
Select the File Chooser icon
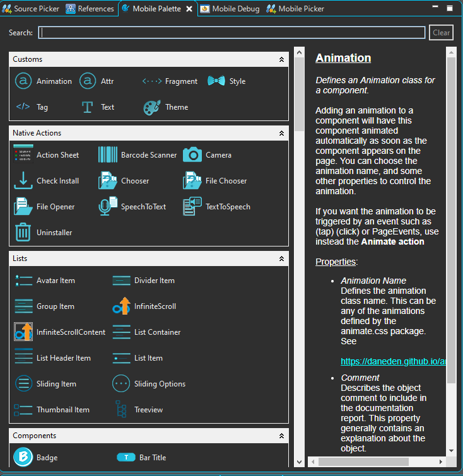click(192, 180)
